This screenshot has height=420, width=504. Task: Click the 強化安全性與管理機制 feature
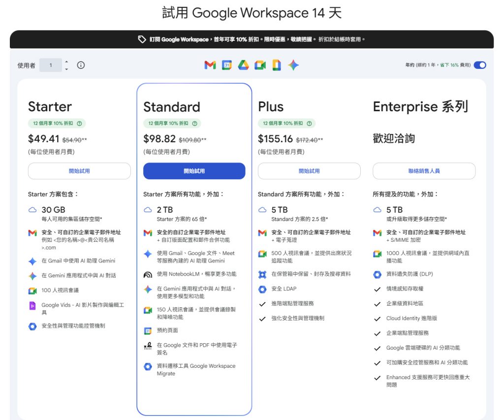tap(298, 319)
